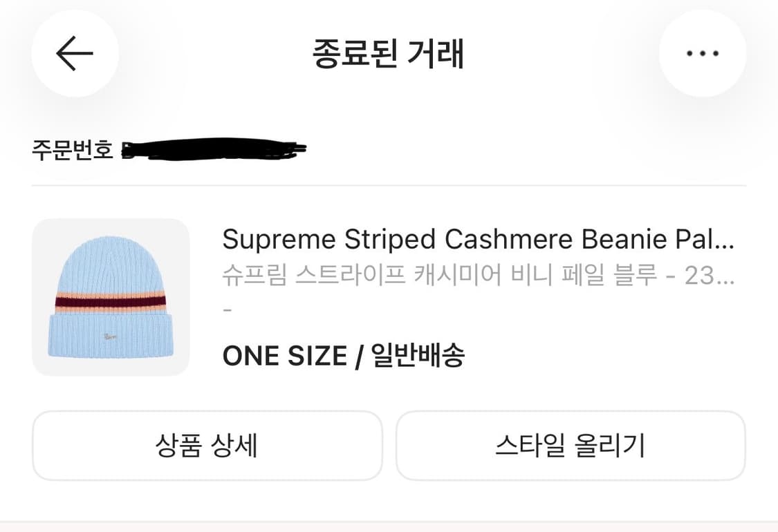Choose 스타일 올리기 on the right
This screenshot has width=778, height=532.
click(572, 446)
